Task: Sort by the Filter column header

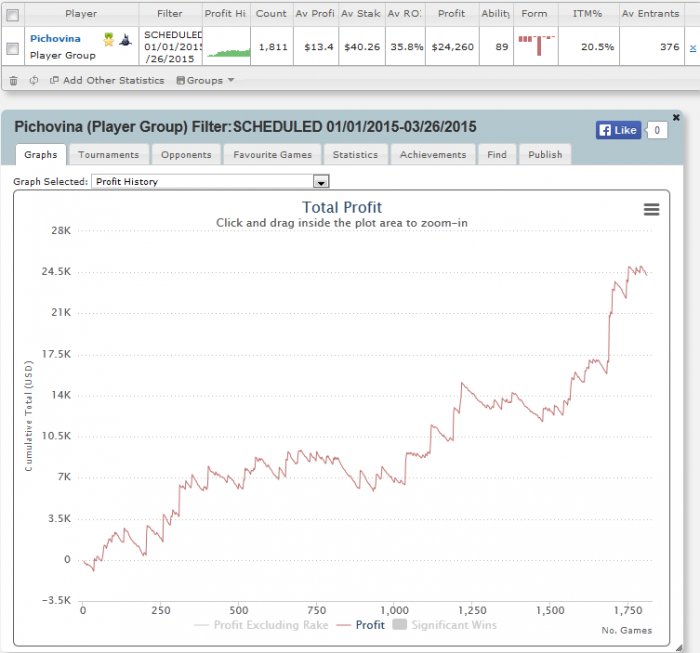Action: point(170,14)
